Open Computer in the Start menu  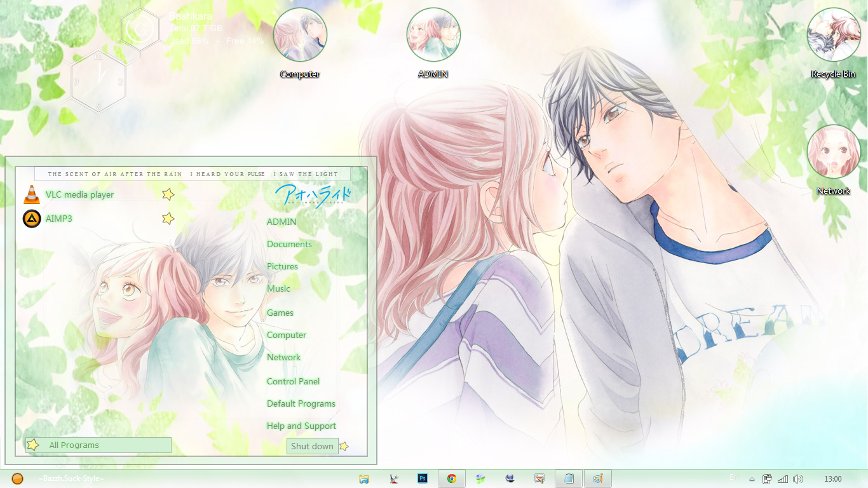(287, 335)
